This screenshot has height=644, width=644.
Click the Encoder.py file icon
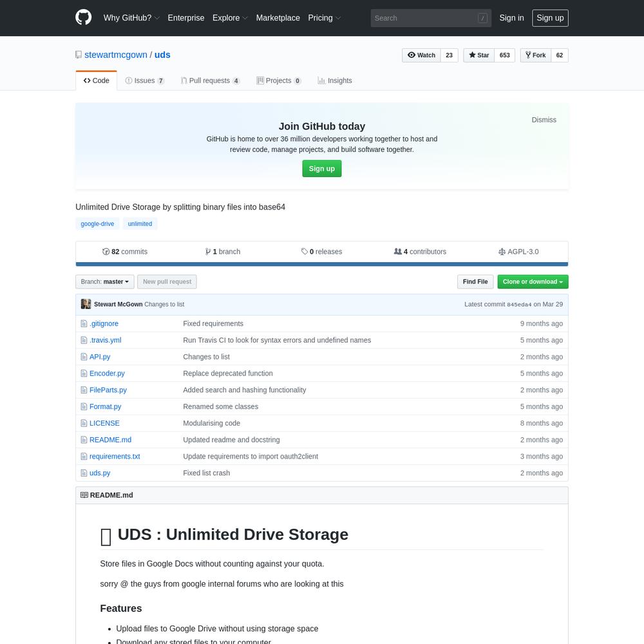(84, 374)
